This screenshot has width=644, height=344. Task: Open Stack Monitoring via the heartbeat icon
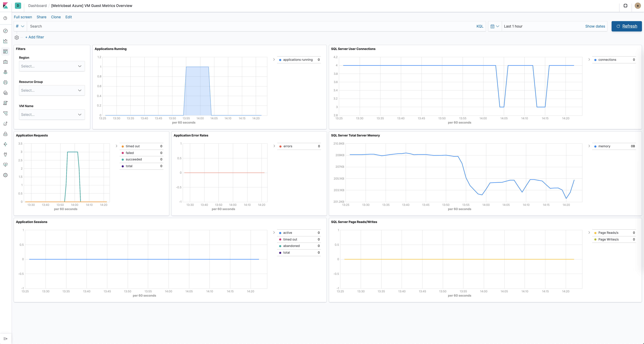point(5,165)
